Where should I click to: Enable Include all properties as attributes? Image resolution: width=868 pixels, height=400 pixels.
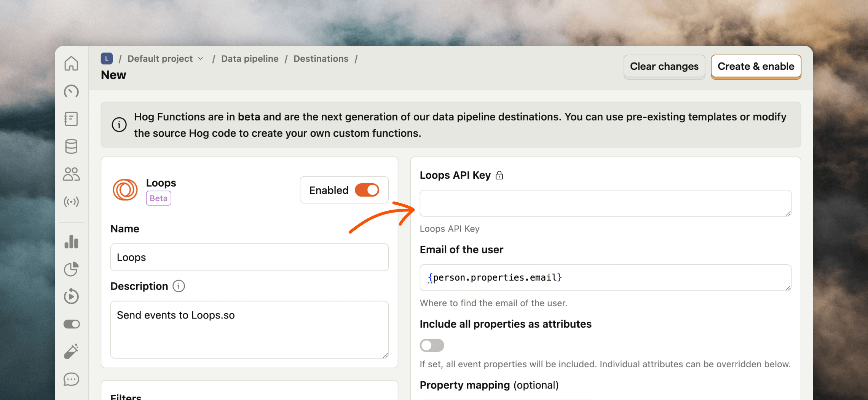[x=432, y=346]
